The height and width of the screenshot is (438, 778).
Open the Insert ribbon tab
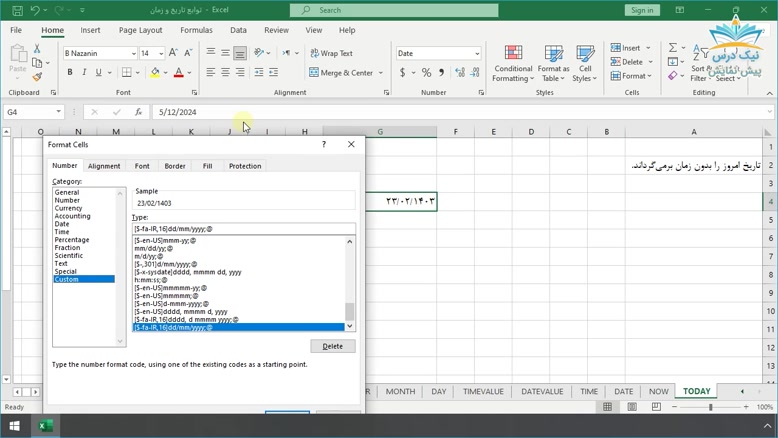coord(90,30)
